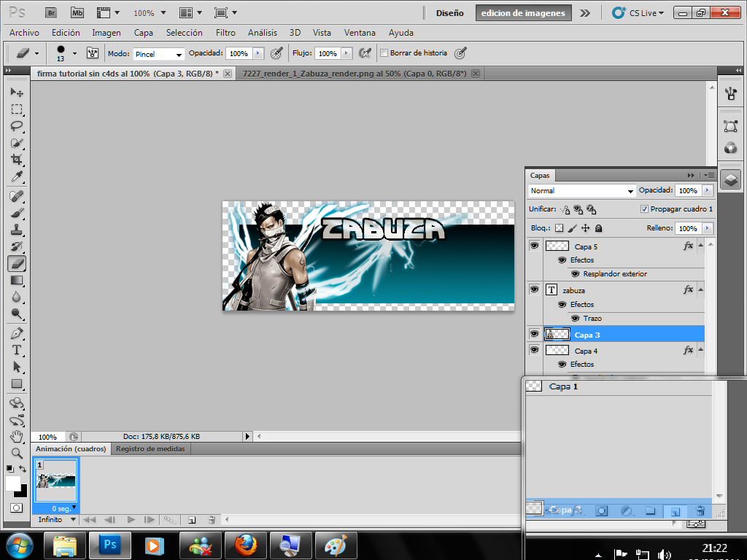Click the foreground color swatch
The width and height of the screenshot is (747, 560).
(x=12, y=483)
